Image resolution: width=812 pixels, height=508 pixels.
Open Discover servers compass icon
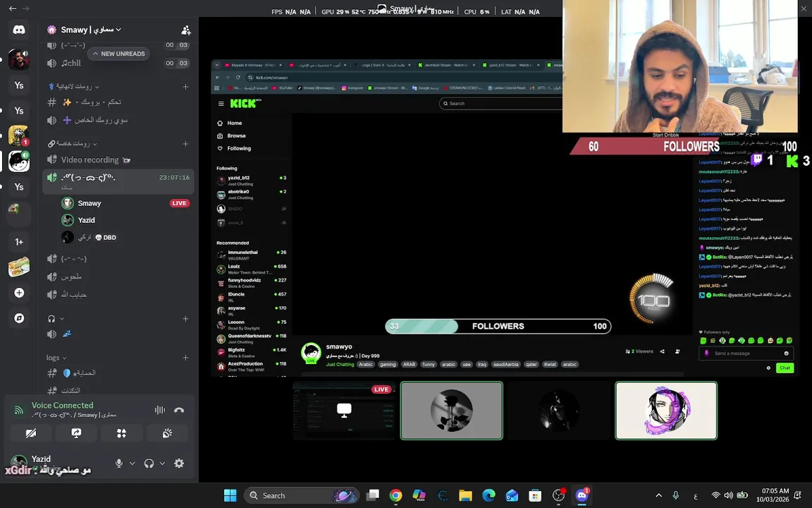(x=19, y=317)
